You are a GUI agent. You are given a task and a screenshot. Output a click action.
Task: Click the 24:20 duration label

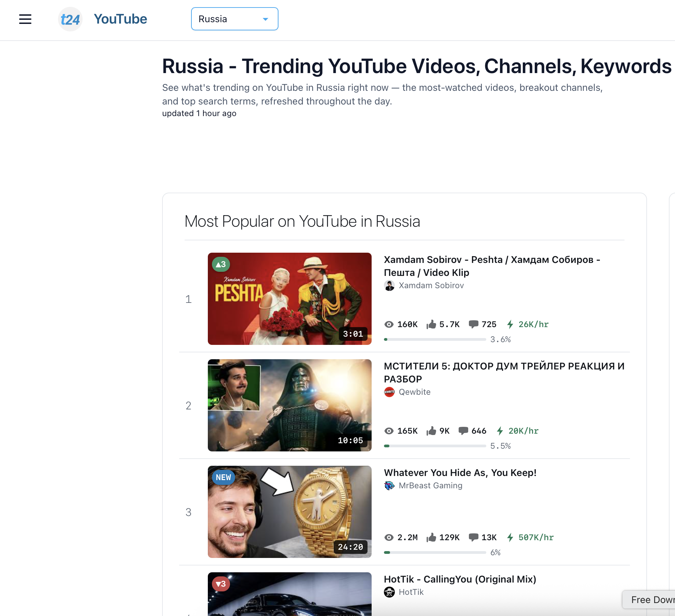point(350,547)
